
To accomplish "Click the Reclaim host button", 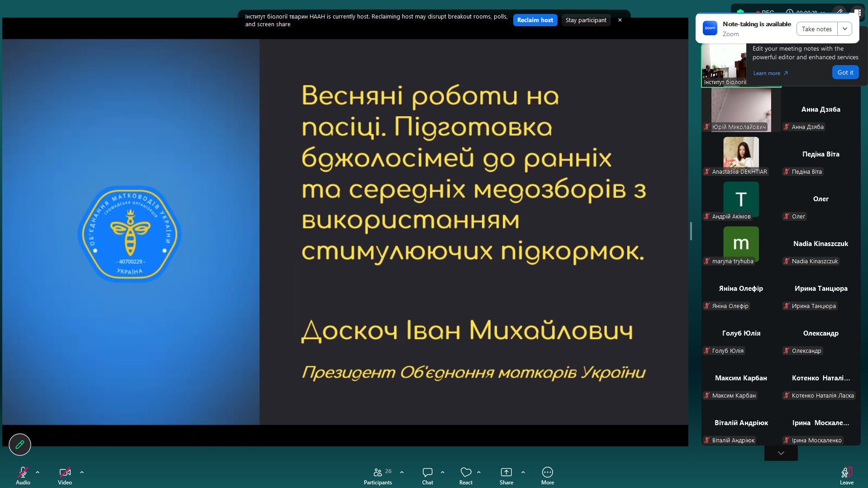I will point(535,20).
